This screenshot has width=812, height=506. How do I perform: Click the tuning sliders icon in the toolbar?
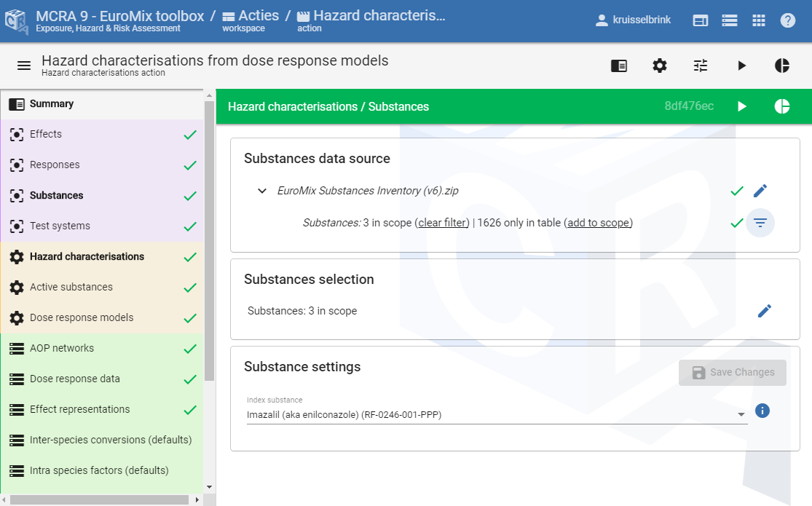pyautogui.click(x=700, y=66)
